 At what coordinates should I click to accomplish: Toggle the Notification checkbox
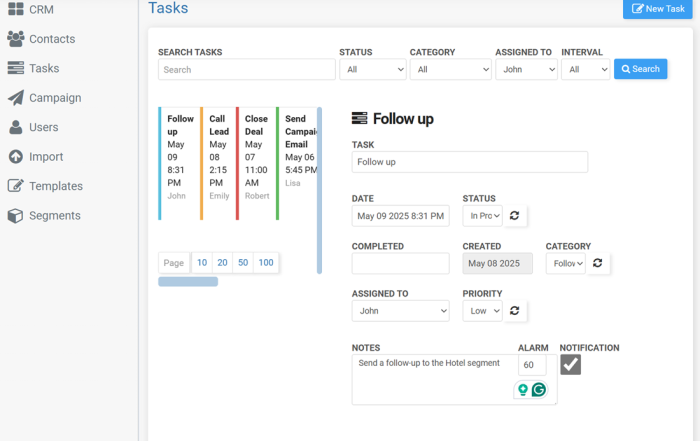point(571,365)
